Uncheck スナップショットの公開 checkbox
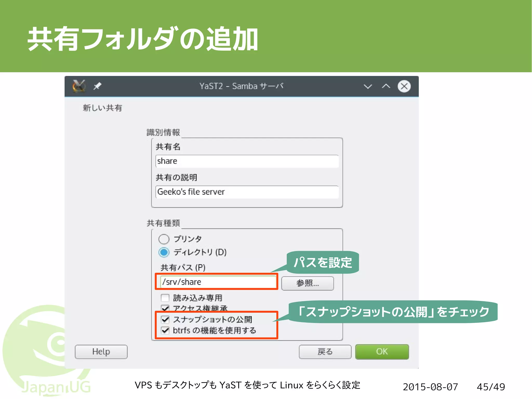The width and height of the screenshot is (532, 399). pyautogui.click(x=165, y=319)
